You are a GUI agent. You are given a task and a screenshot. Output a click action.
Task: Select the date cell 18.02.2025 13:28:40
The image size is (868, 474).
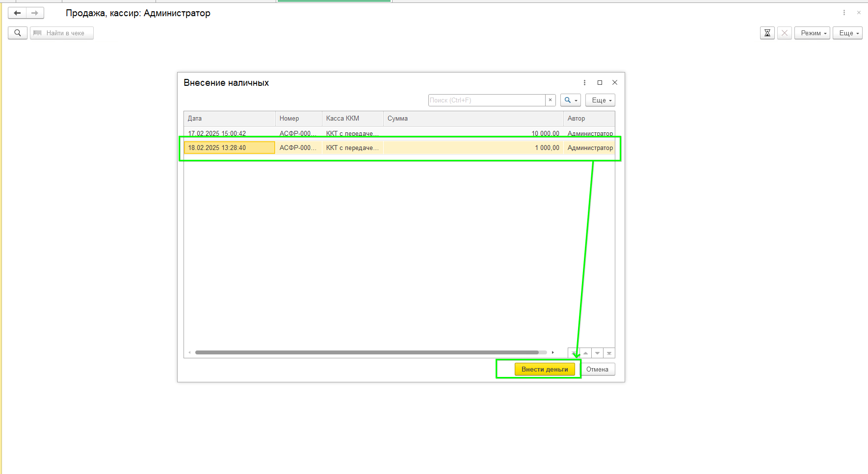(230, 148)
